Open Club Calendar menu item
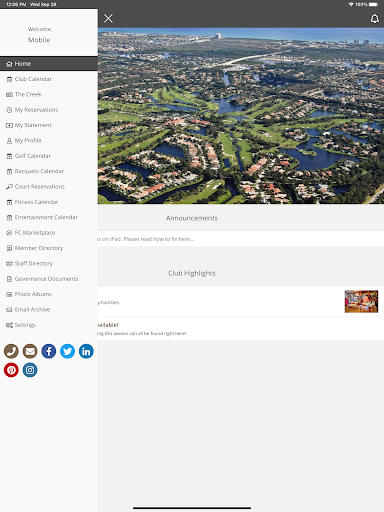 [x=49, y=79]
